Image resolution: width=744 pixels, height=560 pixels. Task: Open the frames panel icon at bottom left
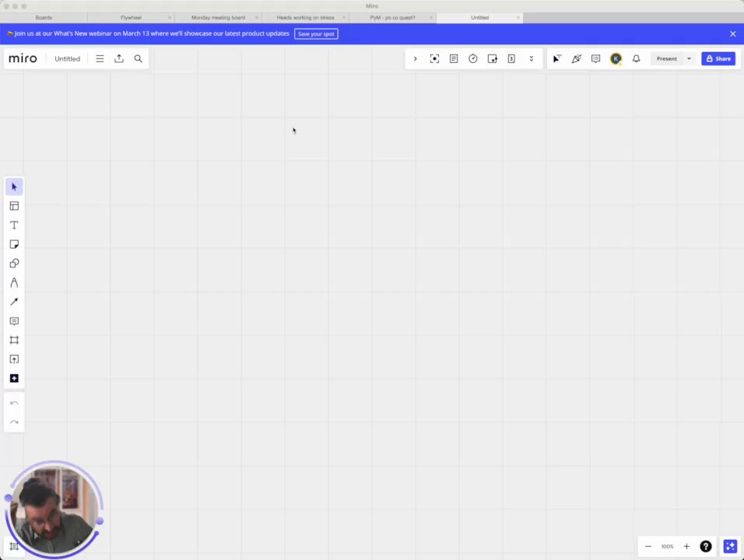14,546
